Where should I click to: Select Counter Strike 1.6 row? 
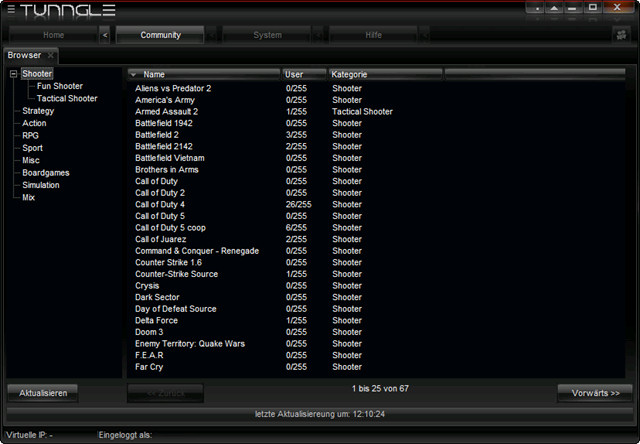[x=376, y=262]
